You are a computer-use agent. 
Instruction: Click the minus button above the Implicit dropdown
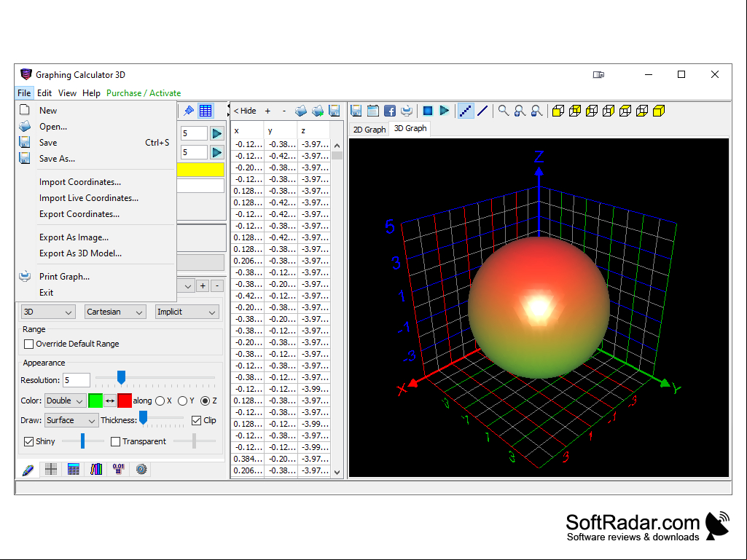click(217, 286)
